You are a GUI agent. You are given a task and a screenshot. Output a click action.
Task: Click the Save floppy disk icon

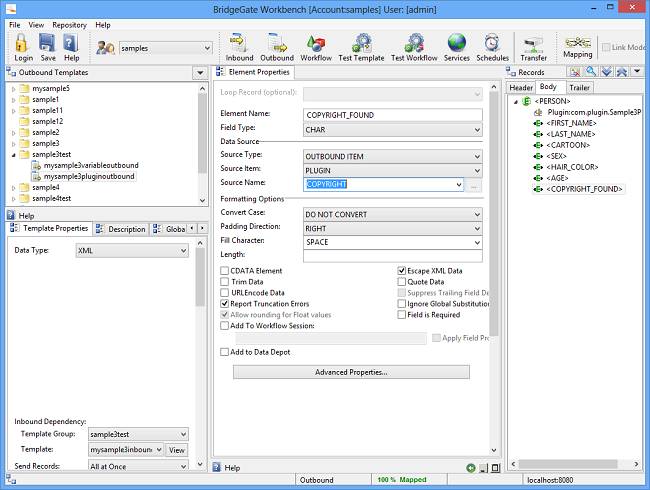pyautogui.click(x=47, y=43)
